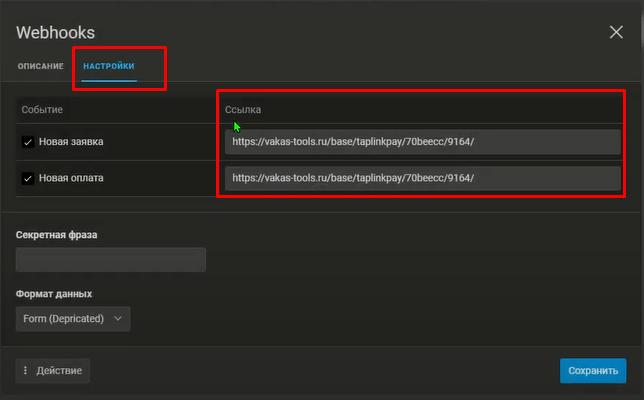
Task: Click the chevron arrow of Form (Depricated)
Action: [119, 319]
